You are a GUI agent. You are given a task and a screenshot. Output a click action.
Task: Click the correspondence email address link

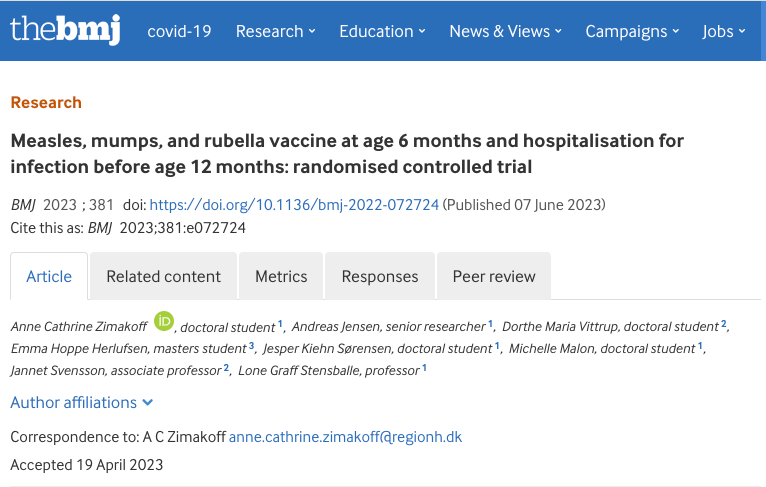[345, 437]
